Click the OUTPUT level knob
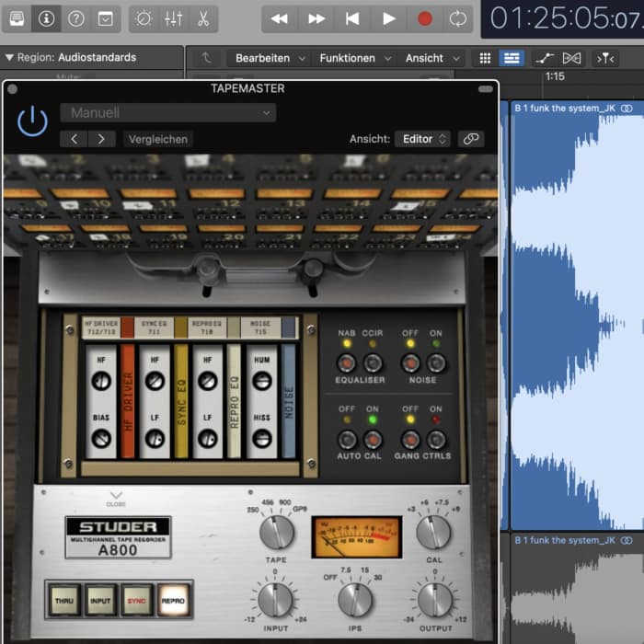Image resolution: width=644 pixels, height=644 pixels. (435, 601)
